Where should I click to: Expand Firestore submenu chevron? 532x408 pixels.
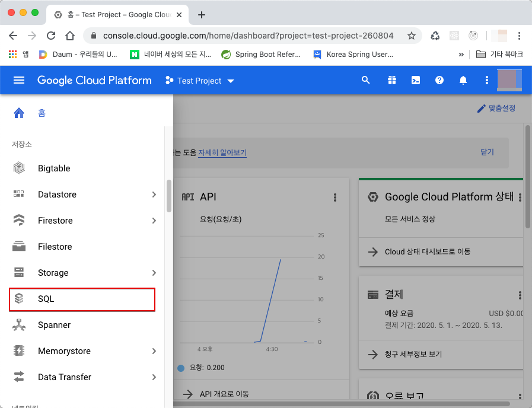point(154,221)
